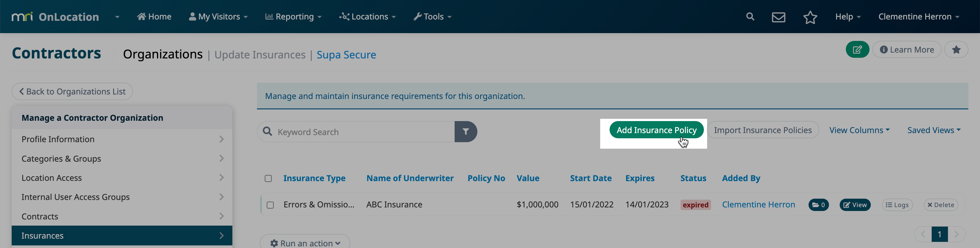Open My Visitors dropdown menu

click(x=218, y=17)
